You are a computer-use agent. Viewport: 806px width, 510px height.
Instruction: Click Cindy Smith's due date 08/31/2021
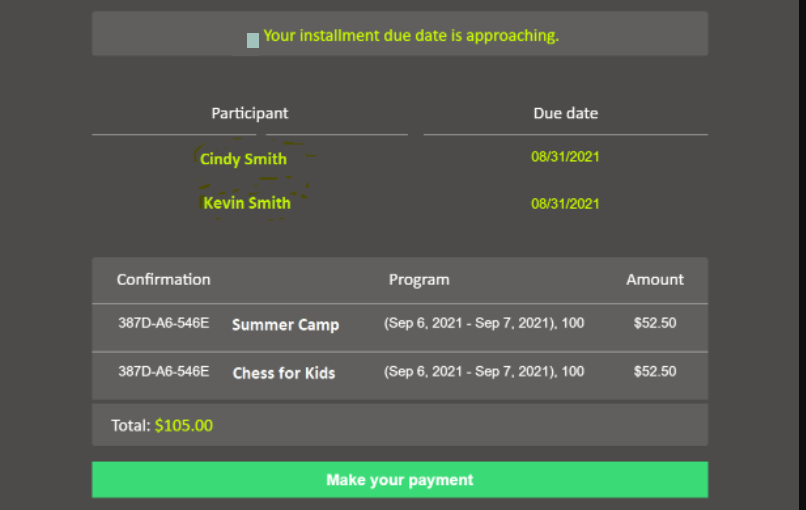pos(565,157)
